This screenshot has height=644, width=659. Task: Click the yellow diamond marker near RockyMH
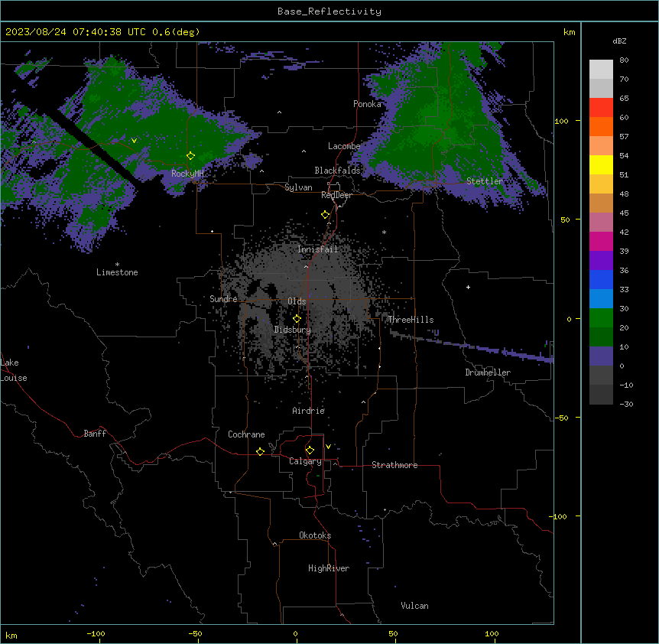191,156
